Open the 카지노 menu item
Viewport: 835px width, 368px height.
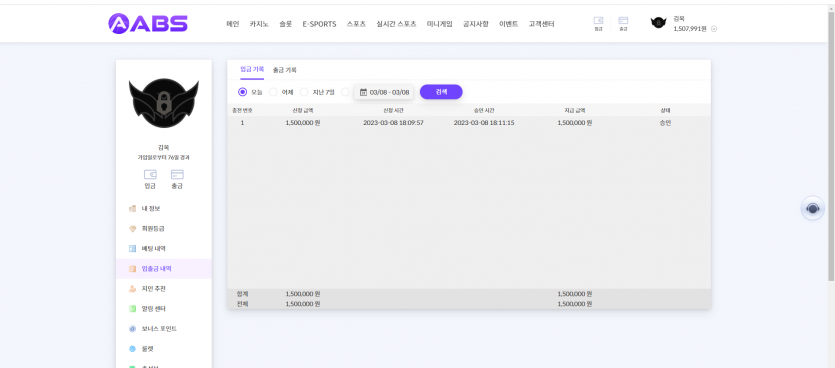coord(259,24)
